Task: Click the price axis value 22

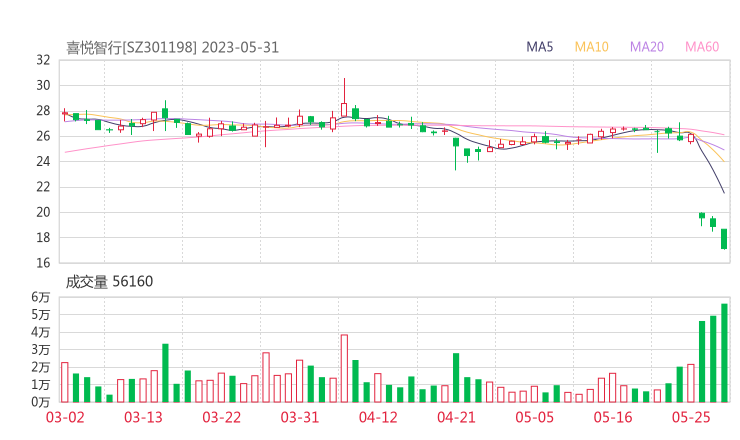Action: click(x=43, y=187)
